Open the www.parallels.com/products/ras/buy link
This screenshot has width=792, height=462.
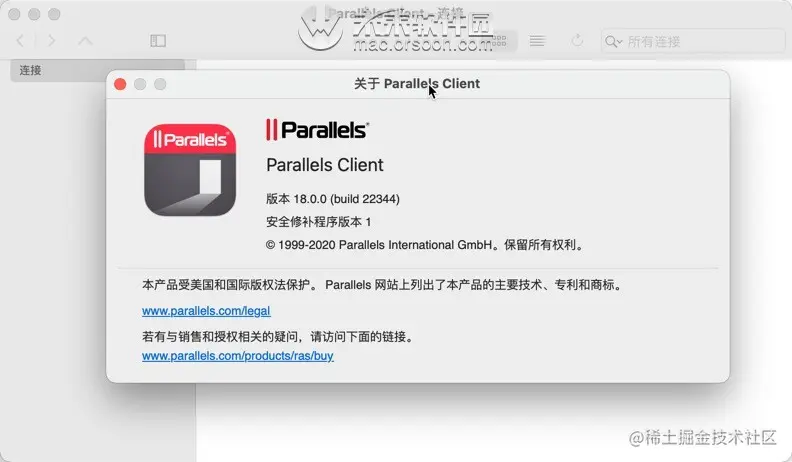pyautogui.click(x=237, y=355)
